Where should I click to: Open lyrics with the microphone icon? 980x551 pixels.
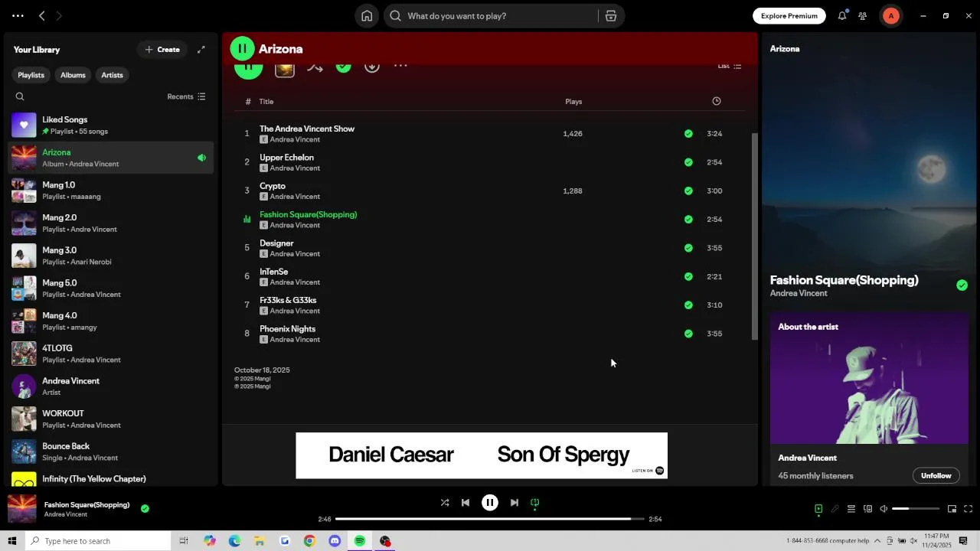click(835, 509)
